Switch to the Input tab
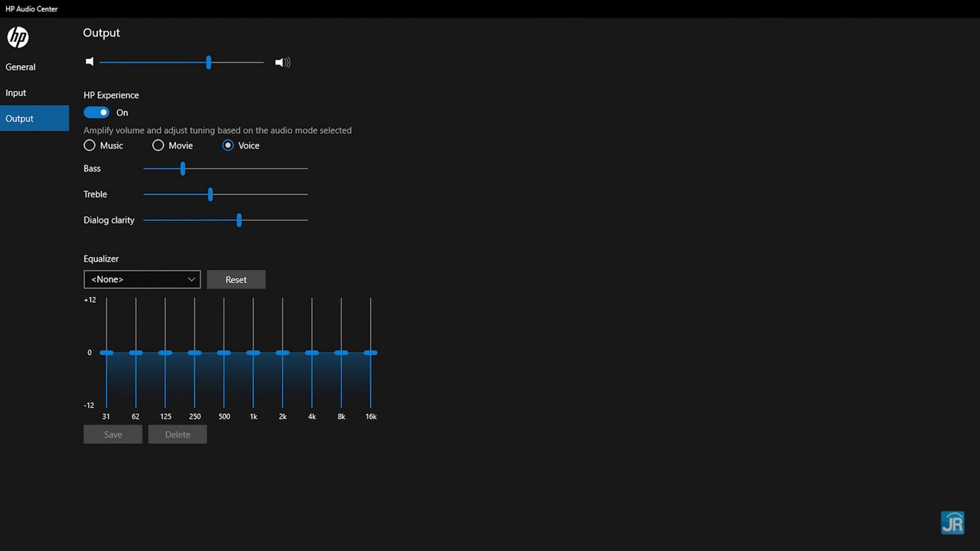Viewport: 980px width, 551px height. [16, 93]
